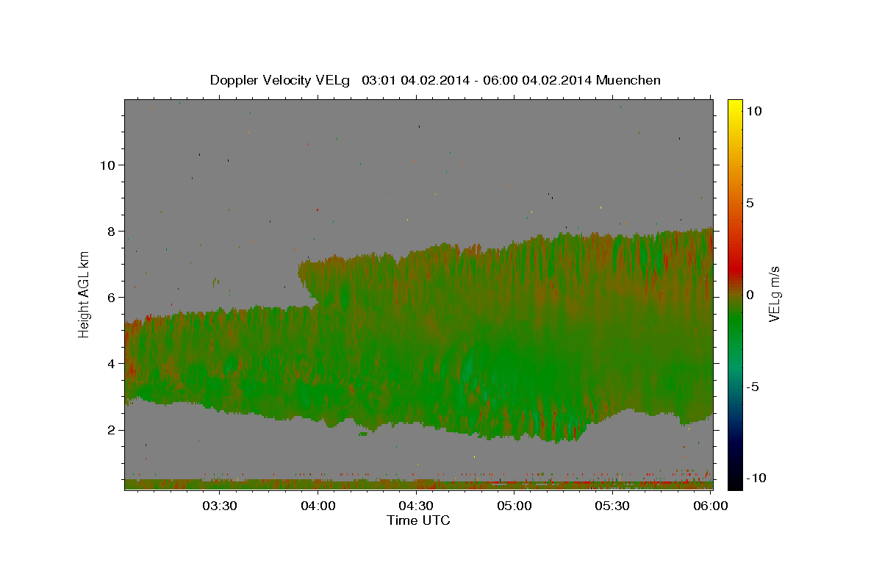Click the 06:00 time tick label
The width and height of the screenshot is (882, 588).
tap(711, 506)
